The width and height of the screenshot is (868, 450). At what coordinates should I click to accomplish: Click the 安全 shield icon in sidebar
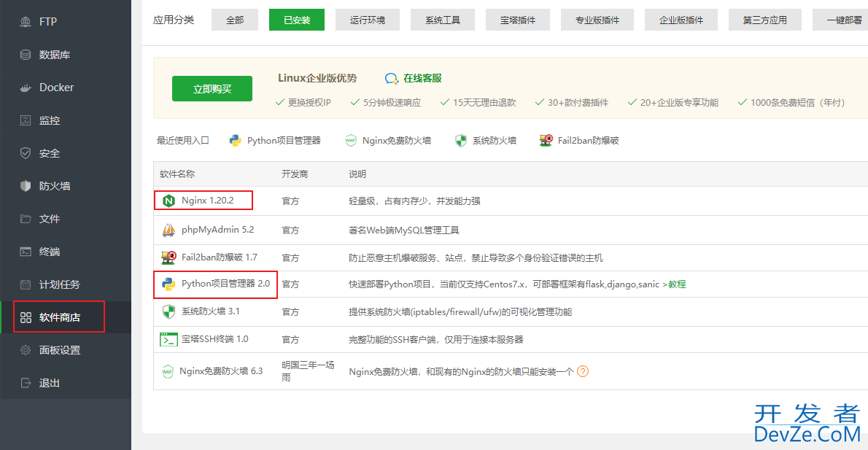point(26,153)
